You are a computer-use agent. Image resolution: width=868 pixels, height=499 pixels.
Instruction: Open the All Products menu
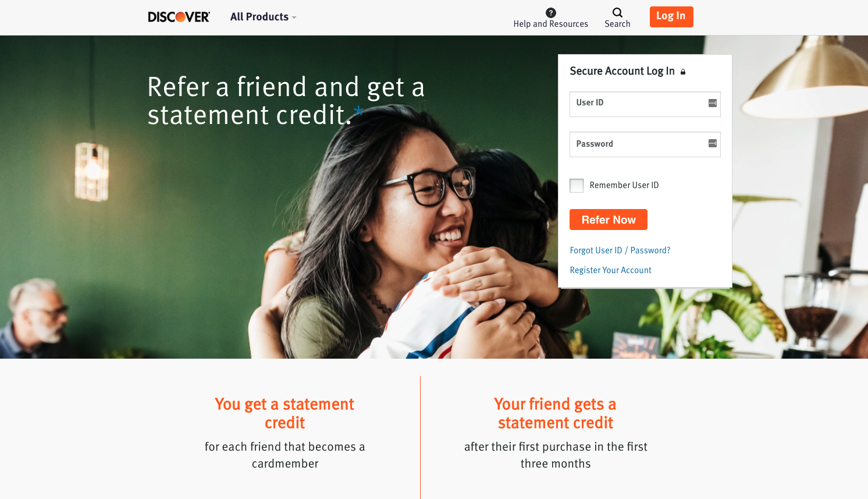click(x=263, y=17)
